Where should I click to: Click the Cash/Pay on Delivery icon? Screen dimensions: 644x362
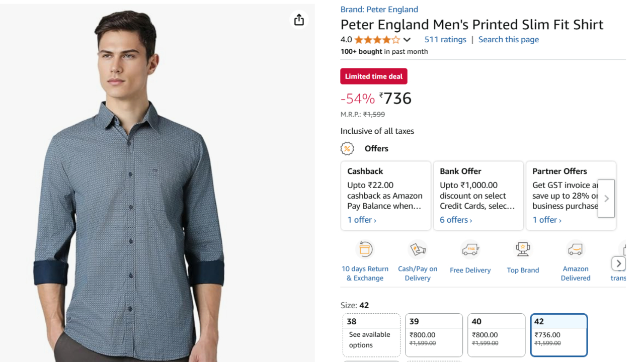(x=418, y=249)
